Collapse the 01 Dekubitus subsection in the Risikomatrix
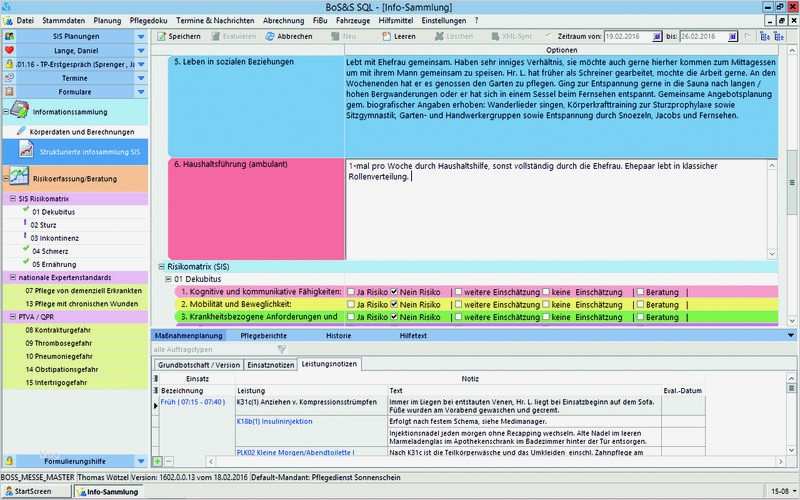 pyautogui.click(x=168, y=279)
